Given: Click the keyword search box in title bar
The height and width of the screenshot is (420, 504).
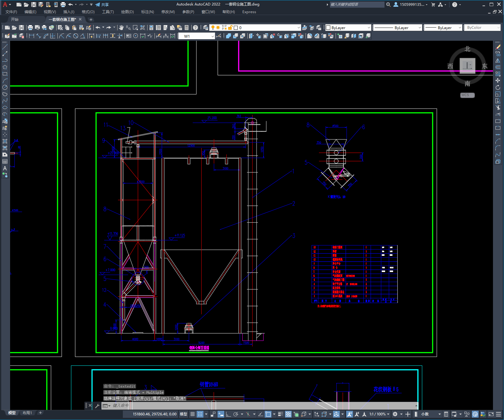Looking at the screenshot, I should (x=357, y=5).
